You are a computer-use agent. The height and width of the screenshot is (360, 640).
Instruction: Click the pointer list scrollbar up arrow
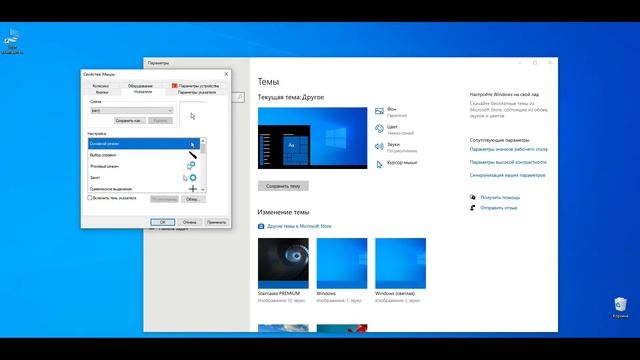coord(203,141)
